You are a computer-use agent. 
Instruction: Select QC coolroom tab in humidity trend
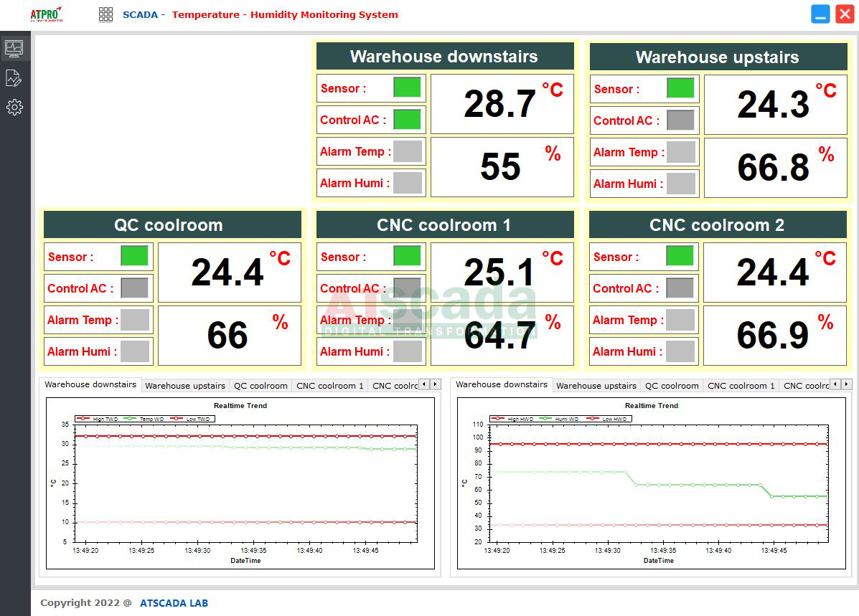671,386
